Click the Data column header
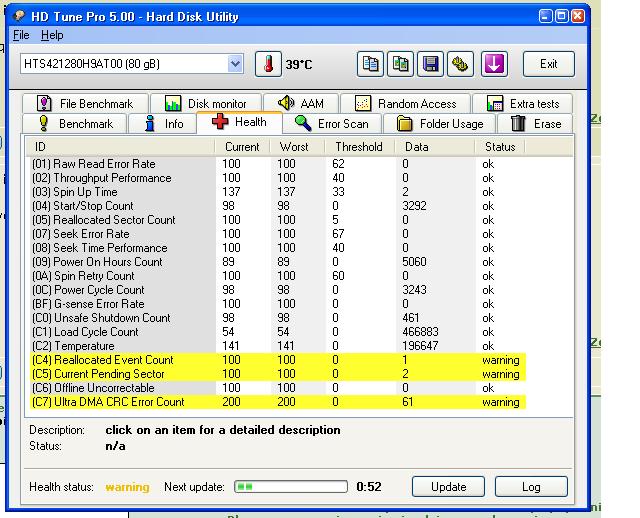The width and height of the screenshot is (640, 518). click(435, 147)
